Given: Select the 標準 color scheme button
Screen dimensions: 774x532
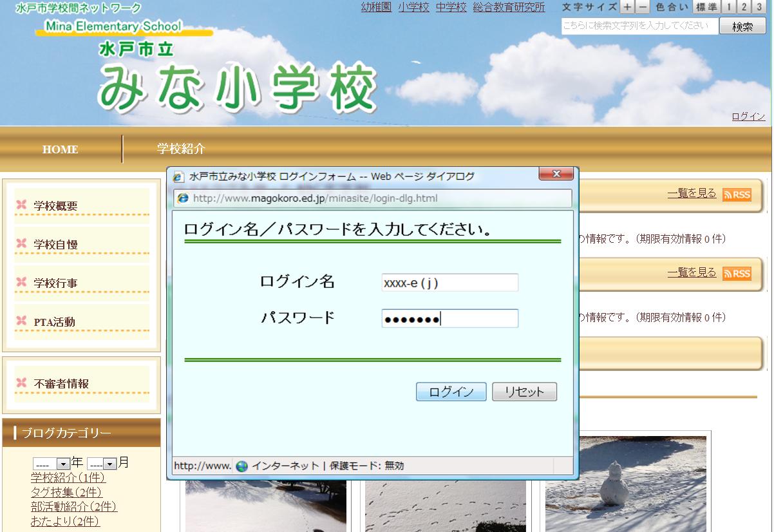Looking at the screenshot, I should tap(706, 7).
